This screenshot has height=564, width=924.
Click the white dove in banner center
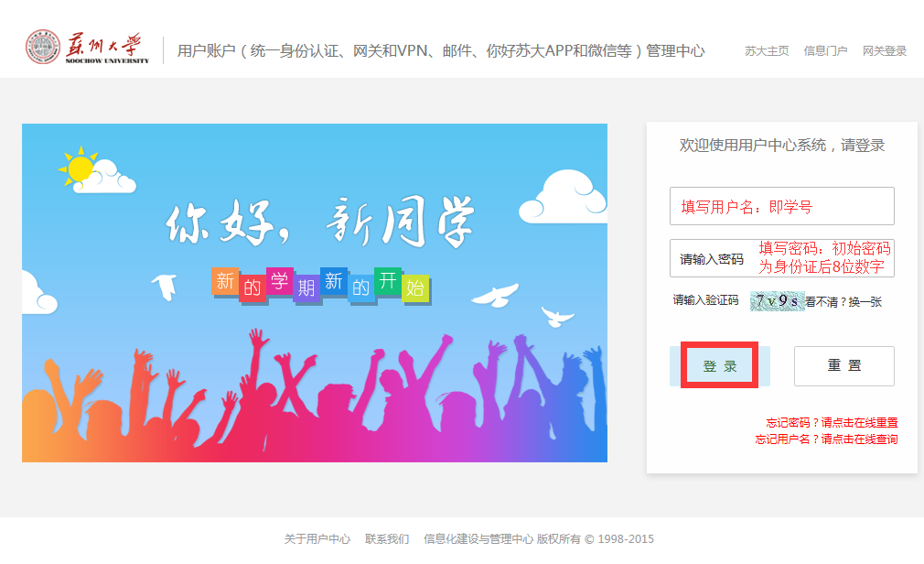(494, 295)
